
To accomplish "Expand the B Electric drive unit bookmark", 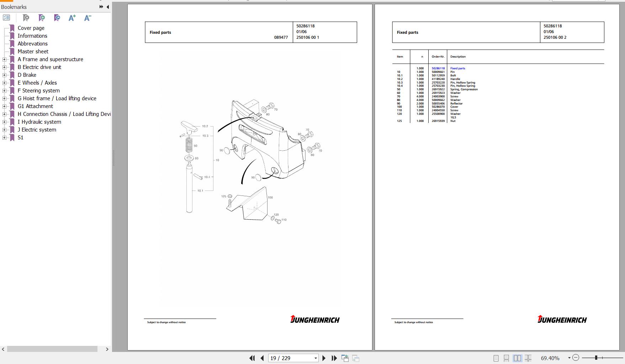I will pos(4,67).
